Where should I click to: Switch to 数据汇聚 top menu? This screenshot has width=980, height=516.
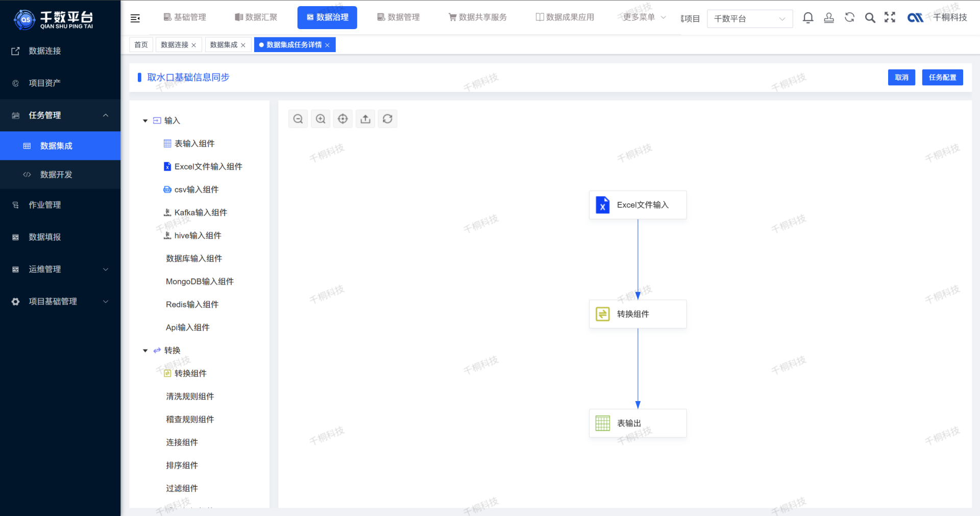coord(256,17)
